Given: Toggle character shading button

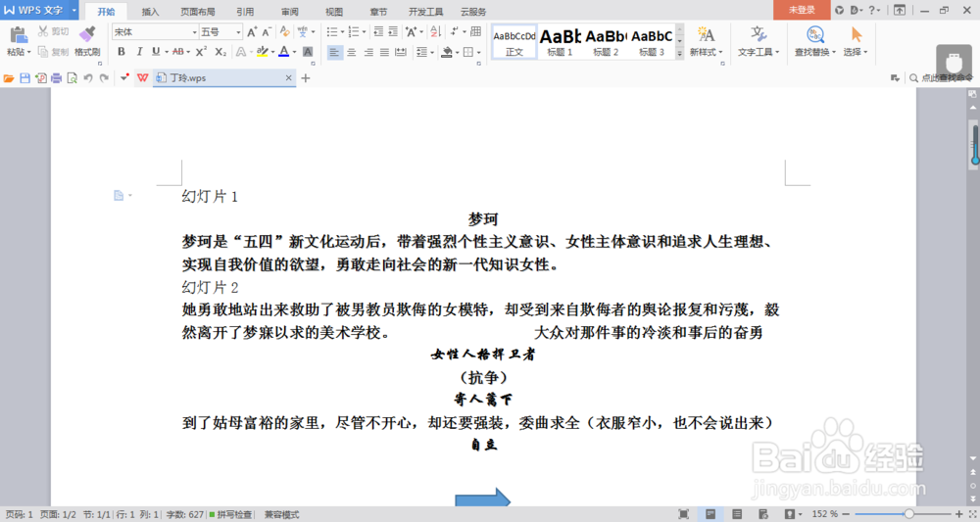Looking at the screenshot, I should (x=308, y=52).
